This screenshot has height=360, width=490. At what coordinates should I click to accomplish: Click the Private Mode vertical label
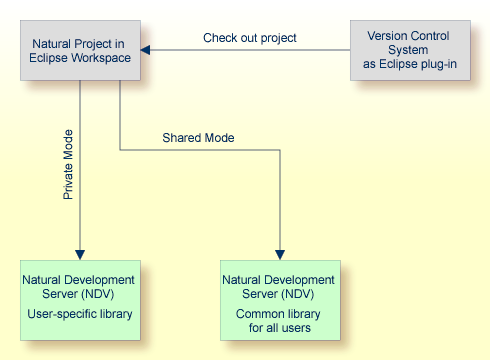(x=68, y=164)
